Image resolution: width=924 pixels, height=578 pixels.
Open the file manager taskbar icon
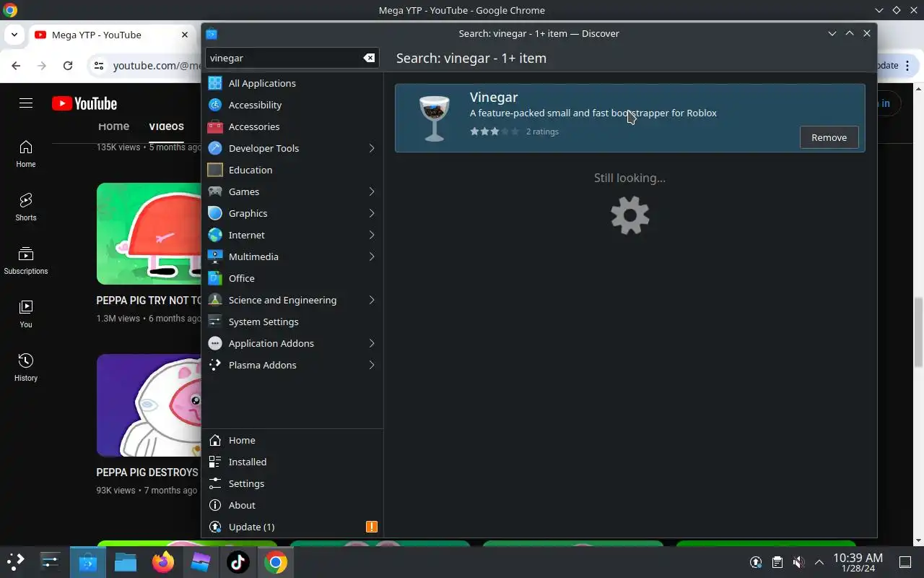click(x=126, y=562)
